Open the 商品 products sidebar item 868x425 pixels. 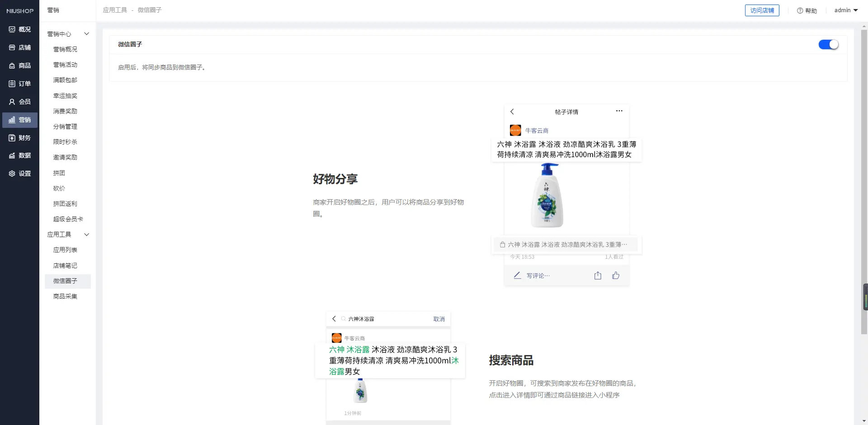coord(19,65)
